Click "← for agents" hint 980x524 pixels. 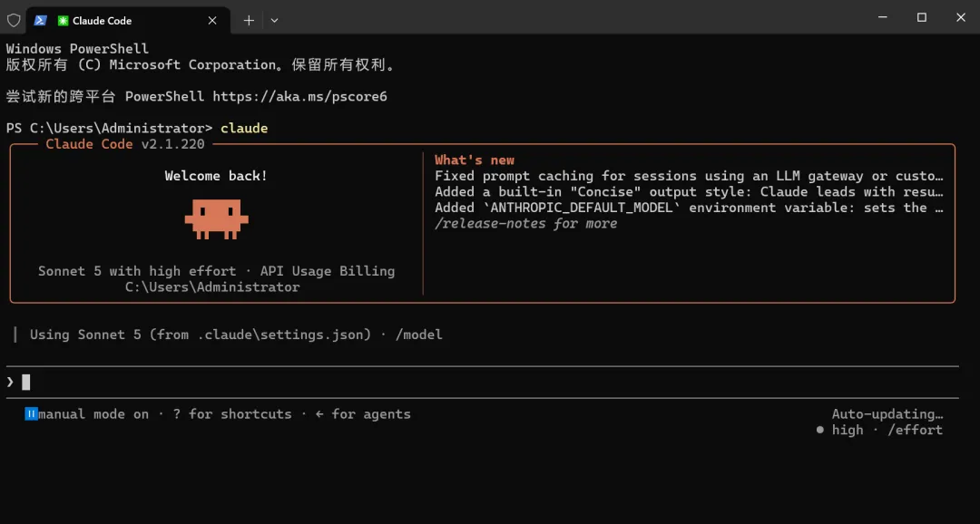pyautogui.click(x=363, y=414)
